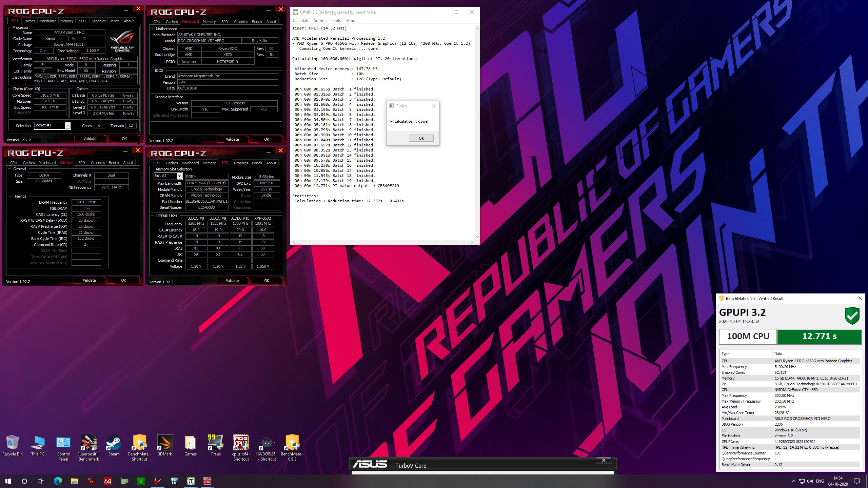Click OK in the SPD tab window
The height and width of the screenshot is (488, 868).
click(267, 281)
